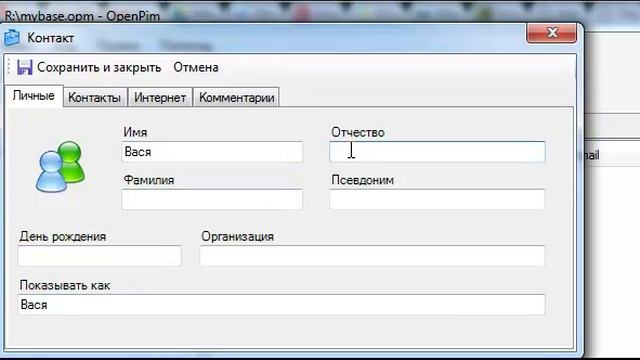Switch to the Интернет tab
Viewport: 640px width, 360px height.
(160, 98)
